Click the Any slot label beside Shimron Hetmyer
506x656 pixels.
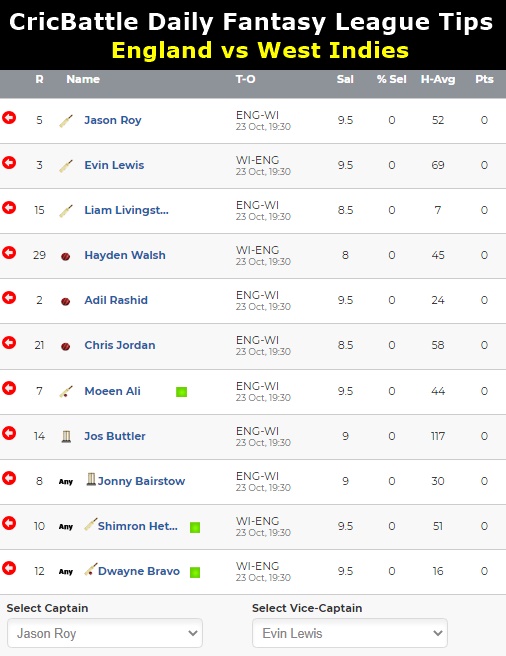[x=66, y=527]
